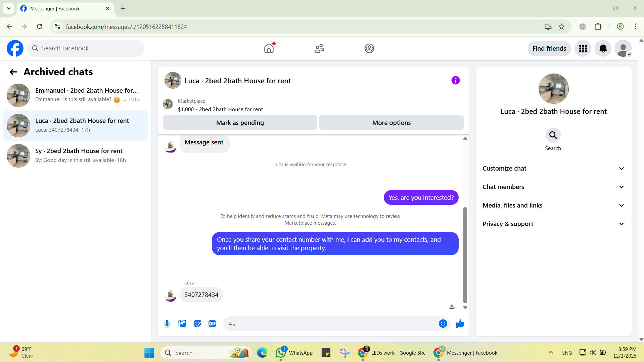Navigate back in the browser
This screenshot has width=644, height=362.
(9, 27)
